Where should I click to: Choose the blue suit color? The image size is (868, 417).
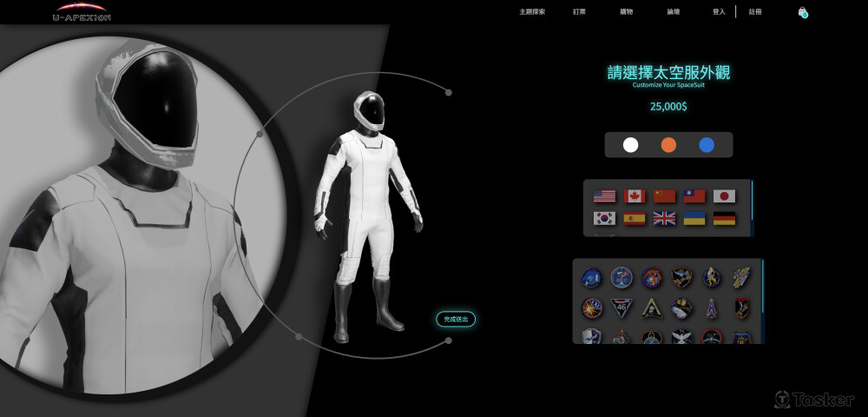point(707,145)
